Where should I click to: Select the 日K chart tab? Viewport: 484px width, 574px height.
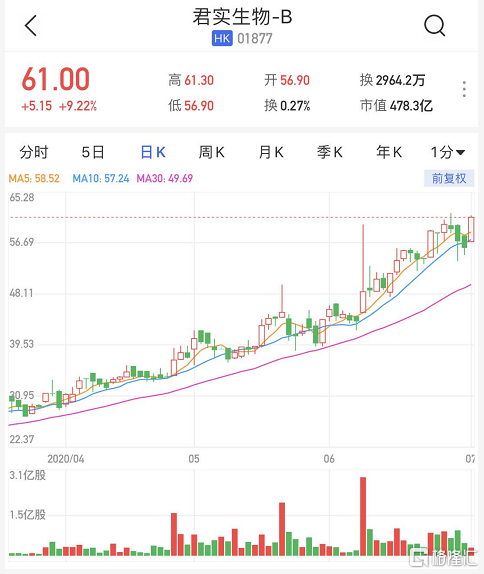153,152
